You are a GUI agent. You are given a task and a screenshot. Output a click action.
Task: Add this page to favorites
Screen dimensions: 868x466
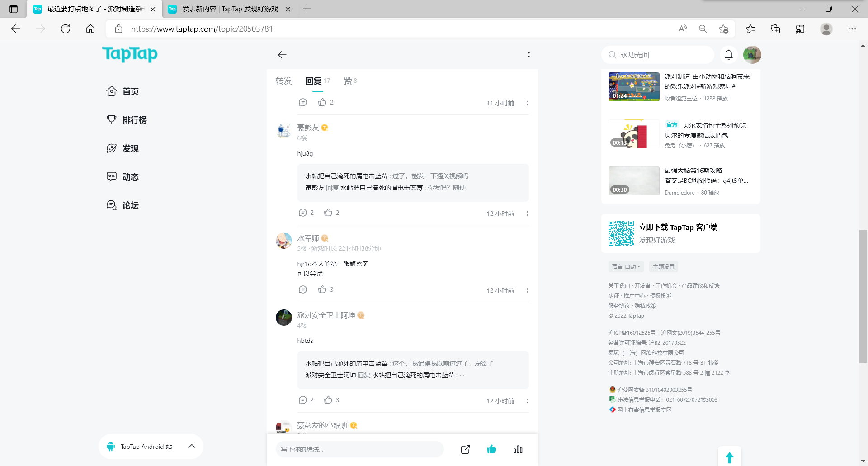(x=723, y=29)
